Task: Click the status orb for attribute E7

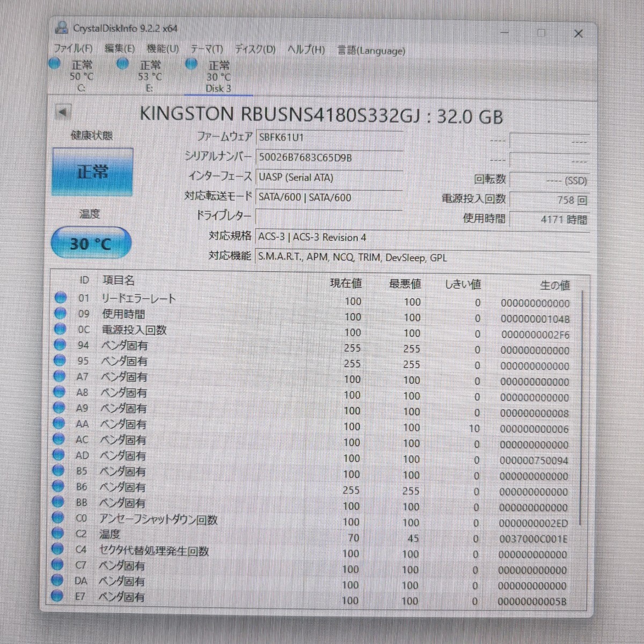Action: click(x=57, y=596)
